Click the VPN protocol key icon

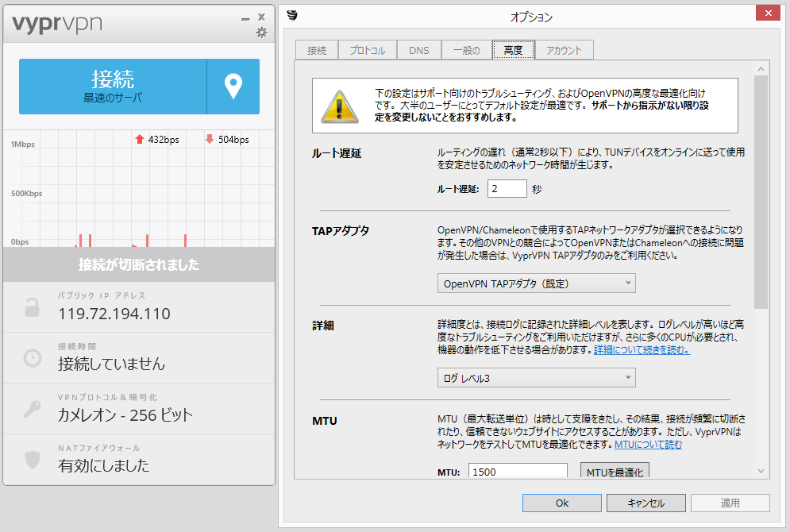click(33, 409)
